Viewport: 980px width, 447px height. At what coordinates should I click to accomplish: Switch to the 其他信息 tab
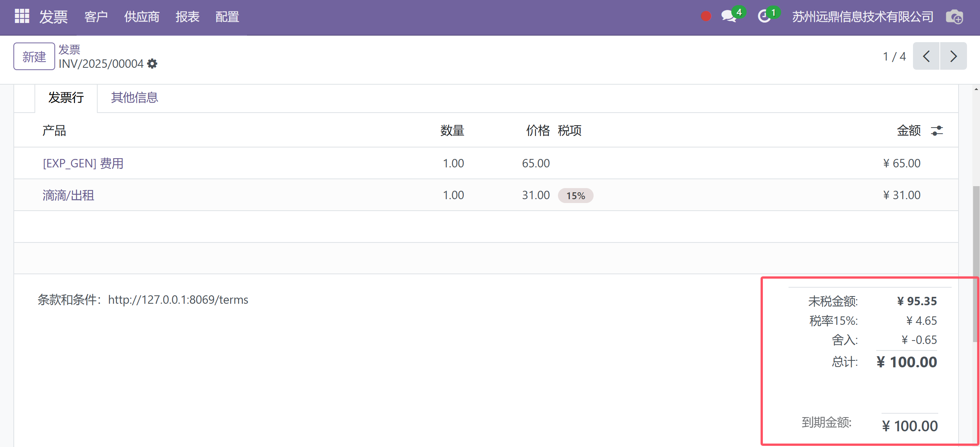(x=134, y=98)
